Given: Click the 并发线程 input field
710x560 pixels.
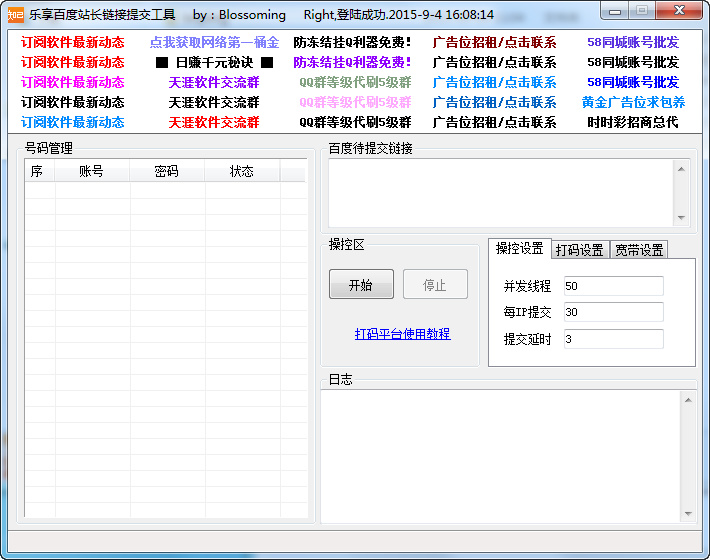Looking at the screenshot, I should (613, 286).
